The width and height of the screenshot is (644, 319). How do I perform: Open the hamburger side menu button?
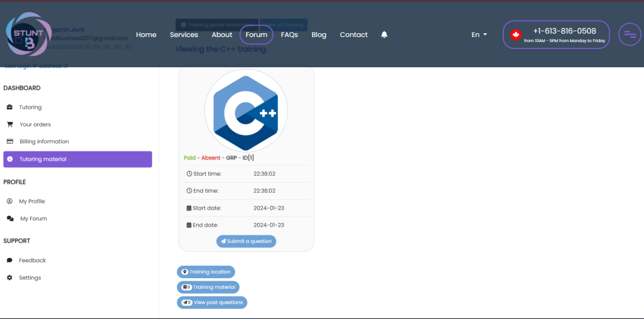click(630, 35)
